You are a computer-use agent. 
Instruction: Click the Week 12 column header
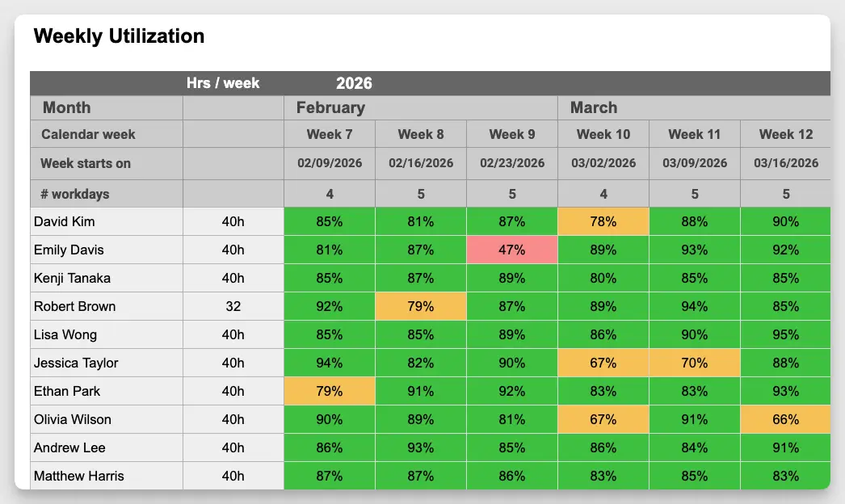point(785,134)
